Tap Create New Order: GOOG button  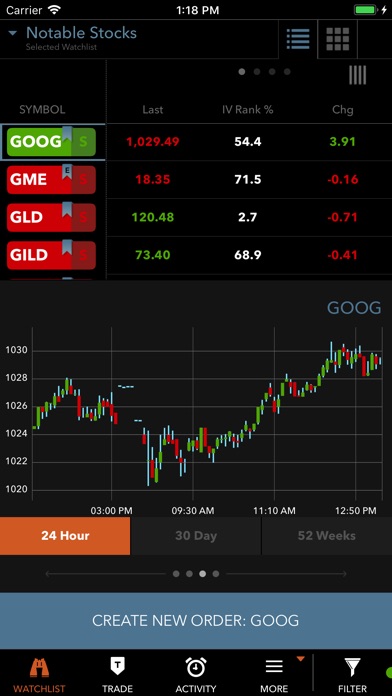point(196,621)
